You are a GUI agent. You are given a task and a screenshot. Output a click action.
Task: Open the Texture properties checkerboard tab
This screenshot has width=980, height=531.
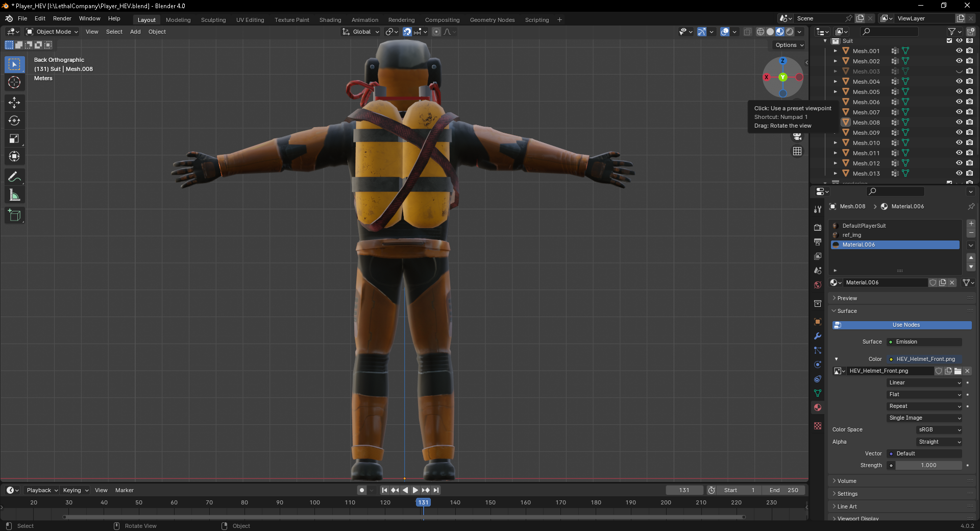[x=818, y=426]
